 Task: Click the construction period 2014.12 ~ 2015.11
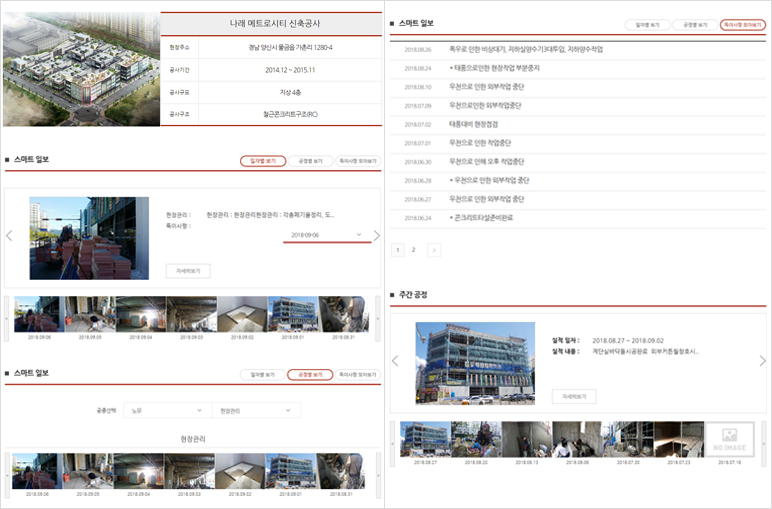click(290, 70)
